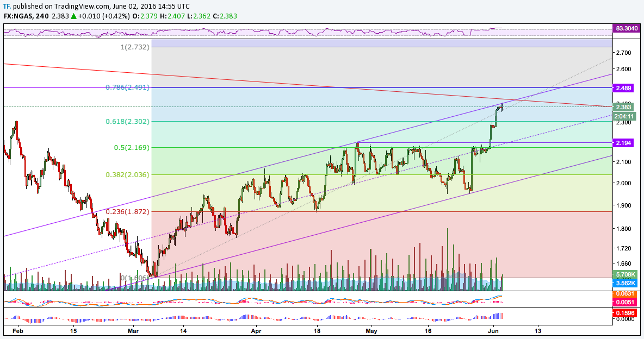
Task: Click the 1.900 price axis label
Action: coord(623,205)
